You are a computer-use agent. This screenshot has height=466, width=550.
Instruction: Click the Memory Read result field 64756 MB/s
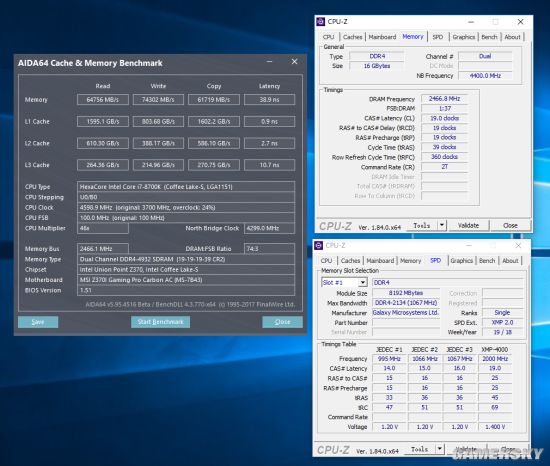click(103, 100)
